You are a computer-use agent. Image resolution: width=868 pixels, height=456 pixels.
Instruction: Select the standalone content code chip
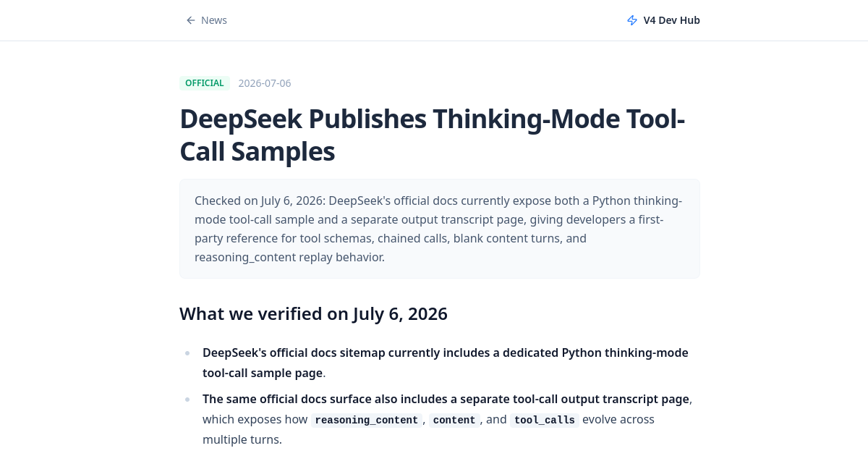click(454, 420)
